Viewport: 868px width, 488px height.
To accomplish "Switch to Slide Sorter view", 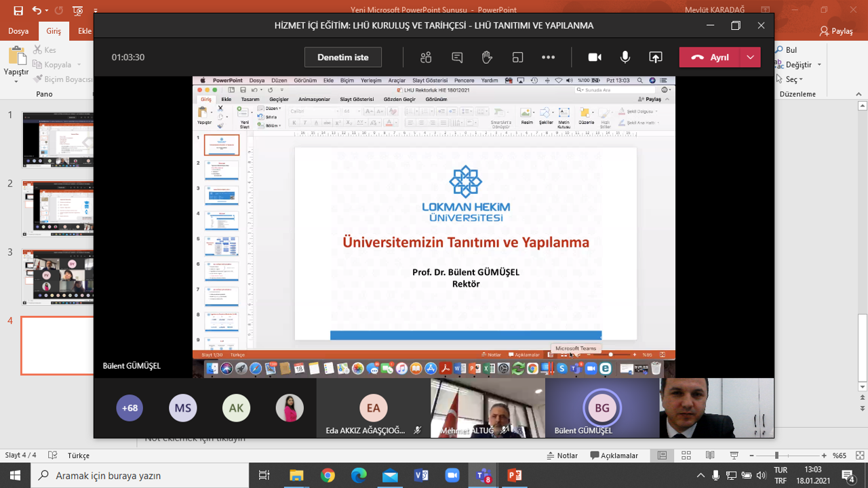I will coord(686,455).
